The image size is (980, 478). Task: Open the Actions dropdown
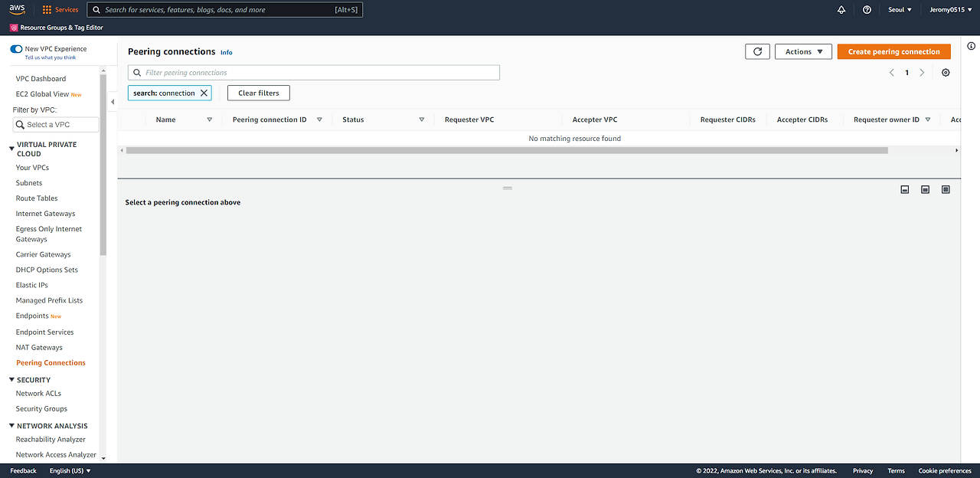click(803, 51)
